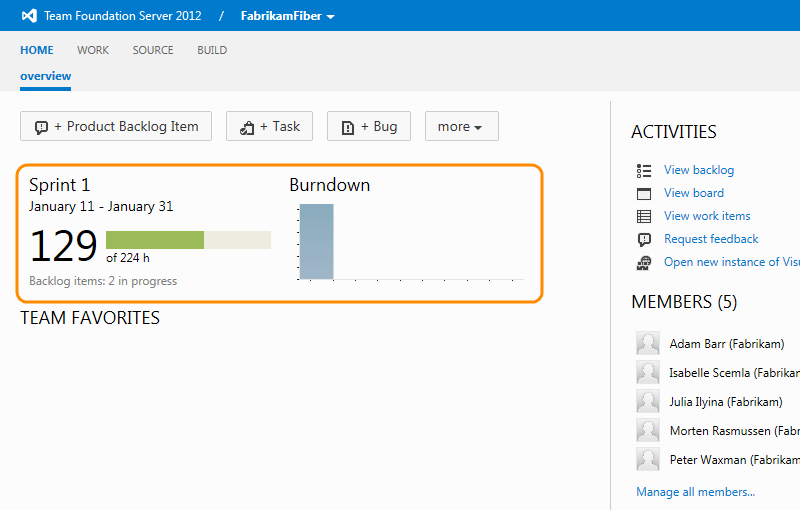Click 'Backlog items: 2 in progress' text
This screenshot has height=510, width=800.
[103, 281]
